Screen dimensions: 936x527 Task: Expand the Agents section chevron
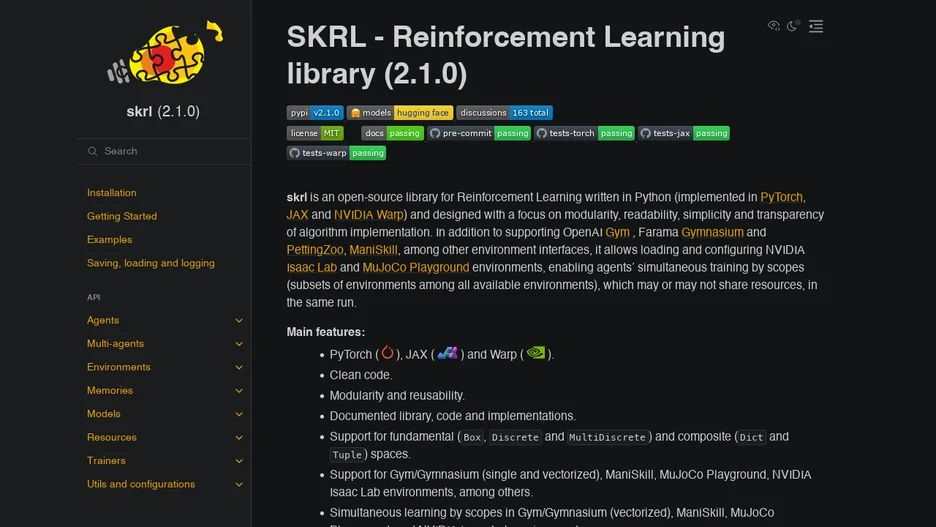tap(239, 320)
